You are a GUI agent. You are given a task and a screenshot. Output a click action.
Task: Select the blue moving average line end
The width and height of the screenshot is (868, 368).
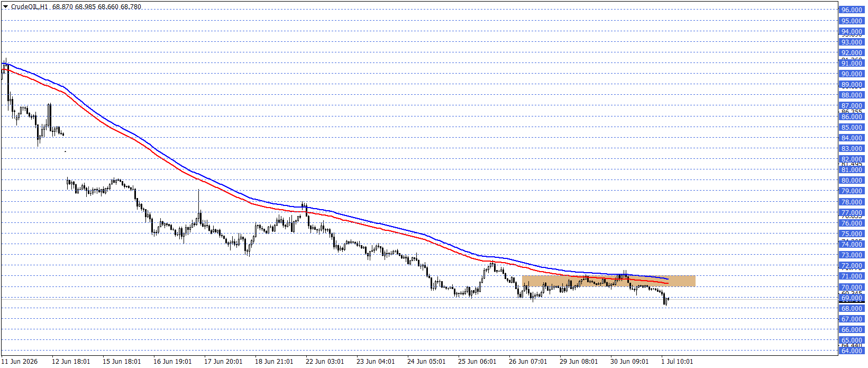pos(668,279)
